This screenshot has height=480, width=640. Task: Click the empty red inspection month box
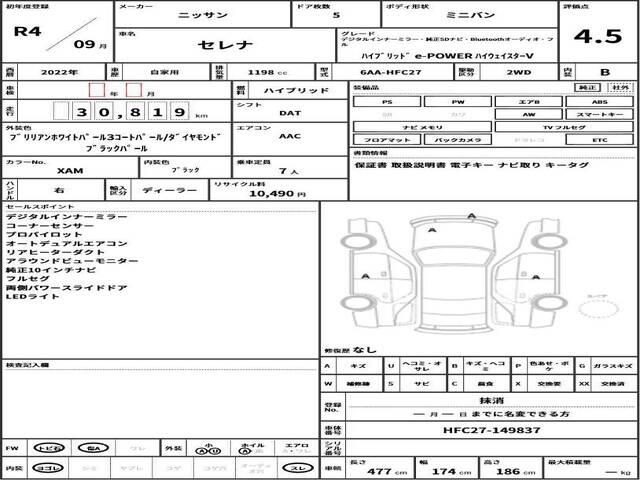click(134, 90)
